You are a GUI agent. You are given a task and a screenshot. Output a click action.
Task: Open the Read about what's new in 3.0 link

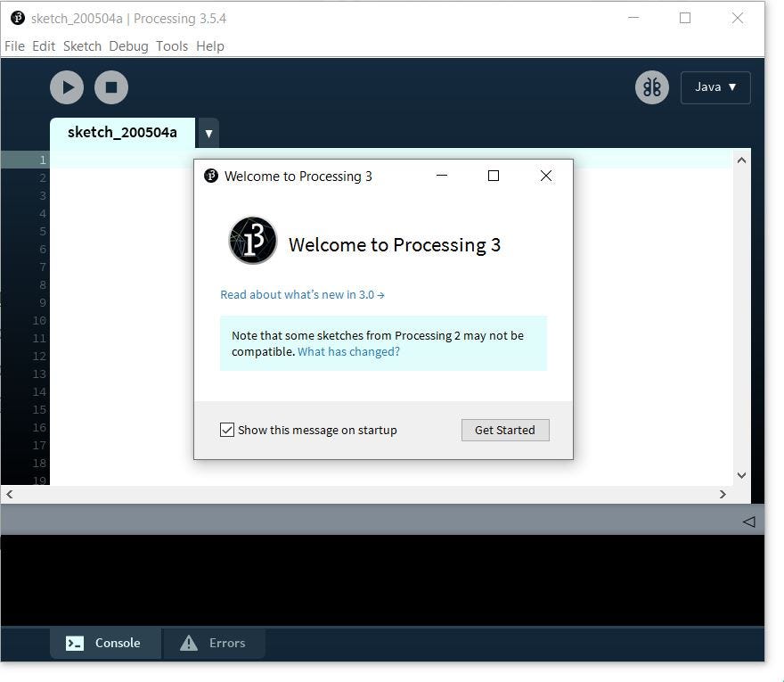click(x=302, y=295)
